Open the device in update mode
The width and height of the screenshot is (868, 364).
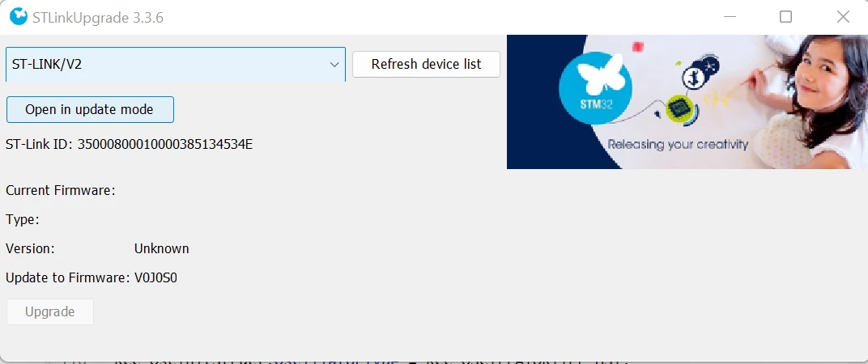(90, 109)
